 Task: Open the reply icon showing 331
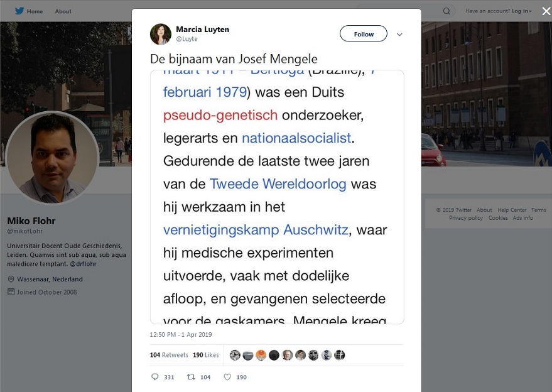(155, 377)
